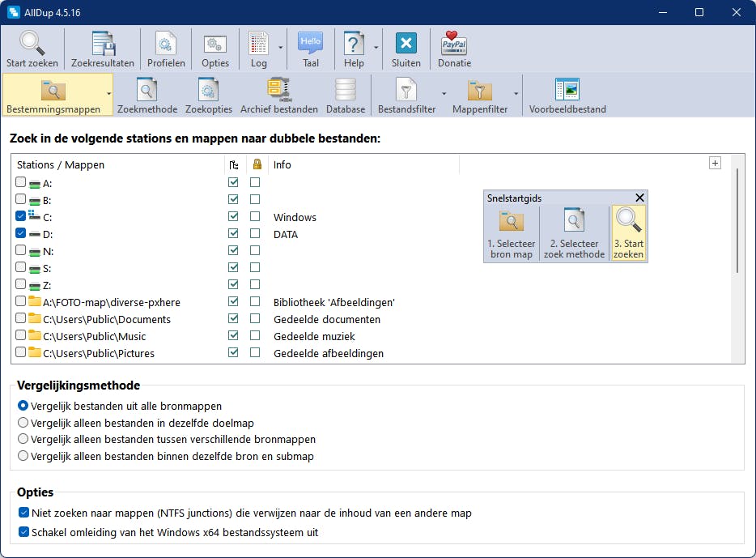Click the plus button above folder list
This screenshot has height=558, width=756.
point(715,163)
